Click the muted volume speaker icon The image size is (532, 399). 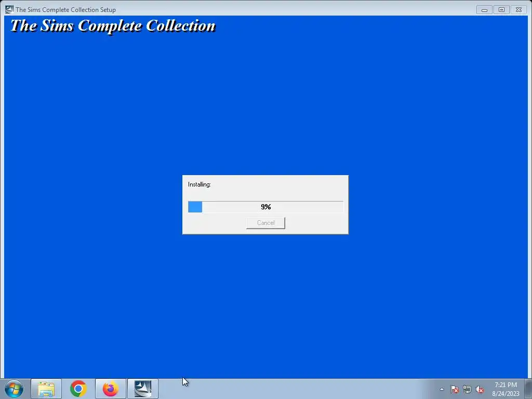480,389
